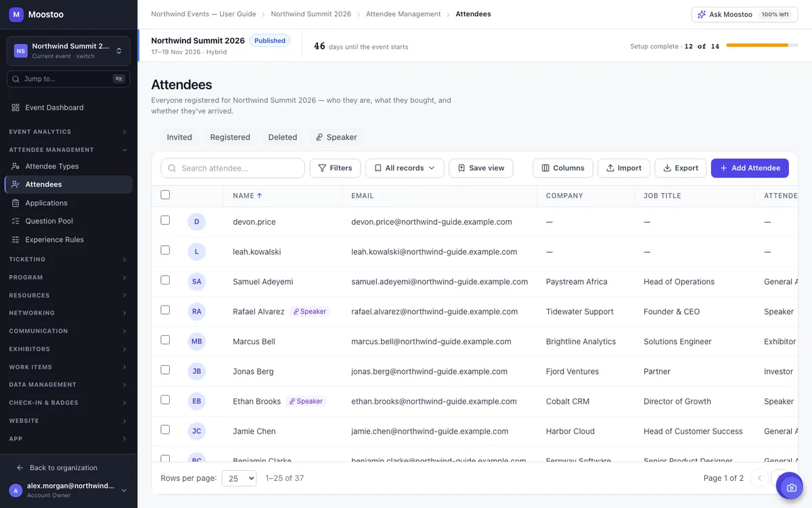The height and width of the screenshot is (508, 812).
Task: Click the Question Pool list icon
Action: pyautogui.click(x=16, y=221)
